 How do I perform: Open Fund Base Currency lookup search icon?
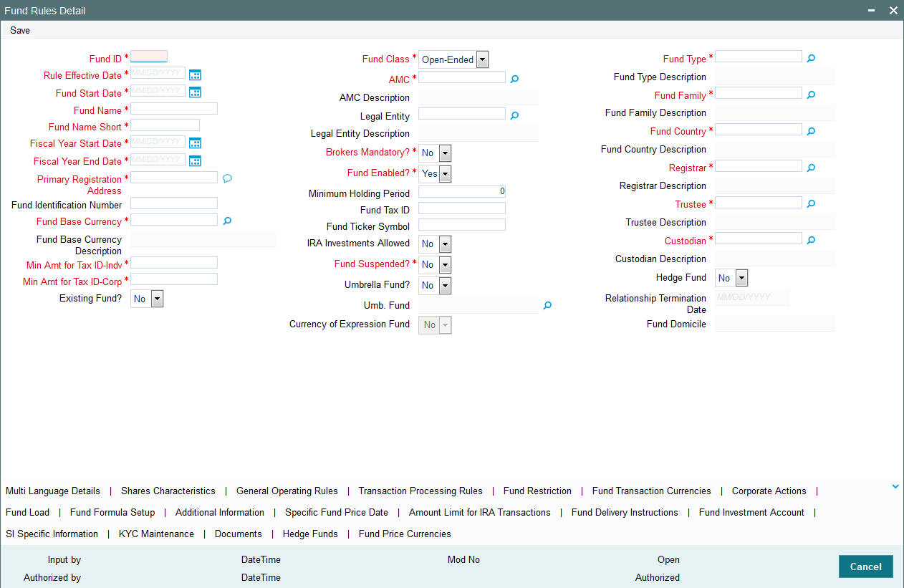[227, 221]
